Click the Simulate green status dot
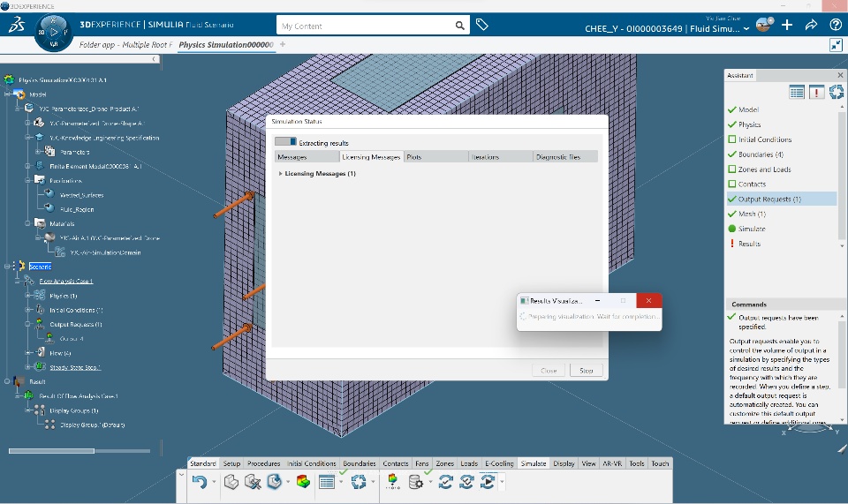The image size is (848, 504). pos(732,229)
